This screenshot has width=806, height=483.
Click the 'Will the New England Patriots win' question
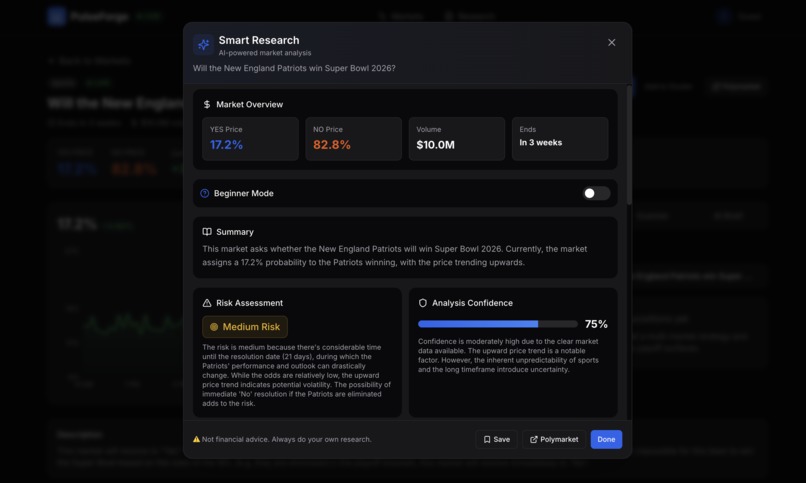pos(294,68)
